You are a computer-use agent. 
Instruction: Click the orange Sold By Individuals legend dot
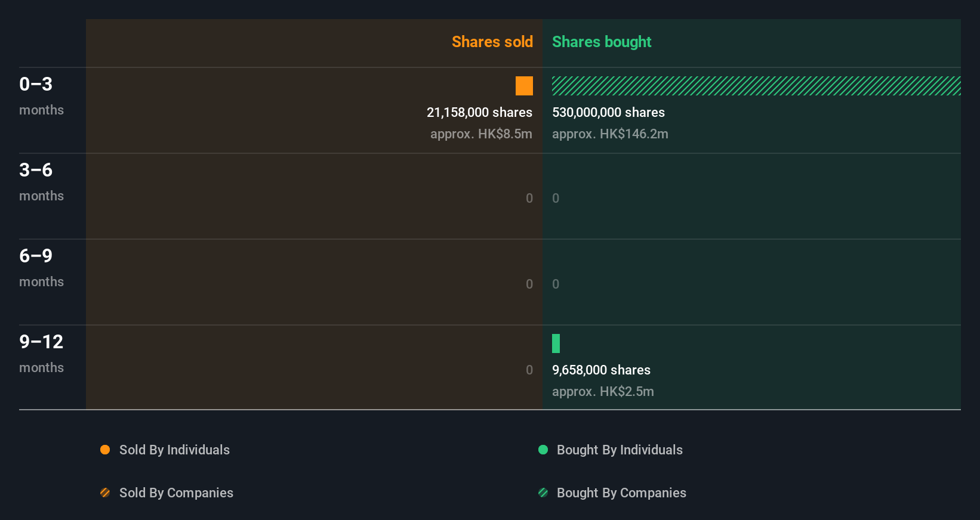pos(105,450)
